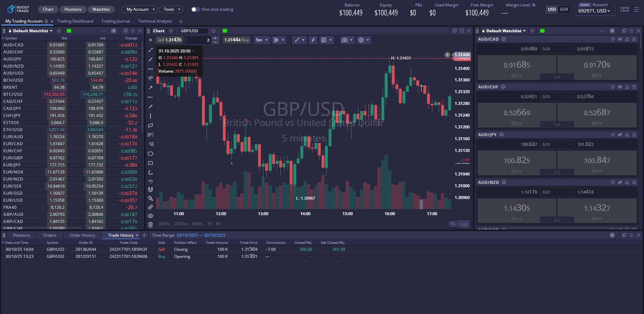Take a chart snapshot with camera icon
The height and width of the screenshot is (314, 644).
click(345, 40)
